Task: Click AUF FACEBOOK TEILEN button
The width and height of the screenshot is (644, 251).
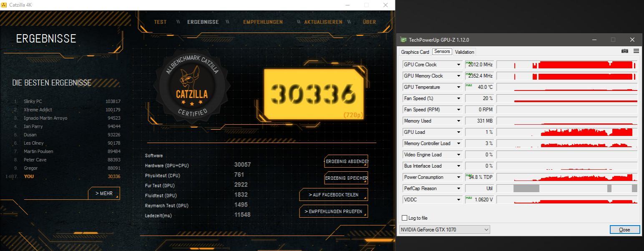Action: [x=333, y=195]
